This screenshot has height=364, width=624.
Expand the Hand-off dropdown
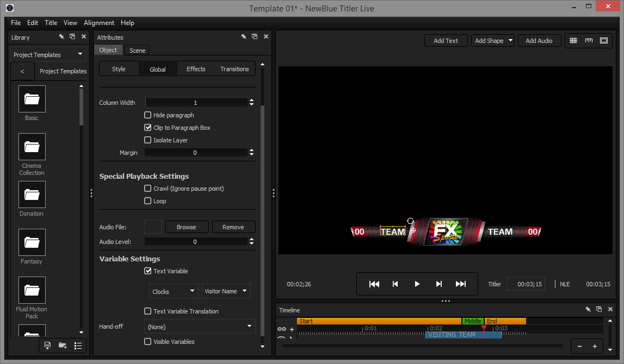click(x=200, y=327)
